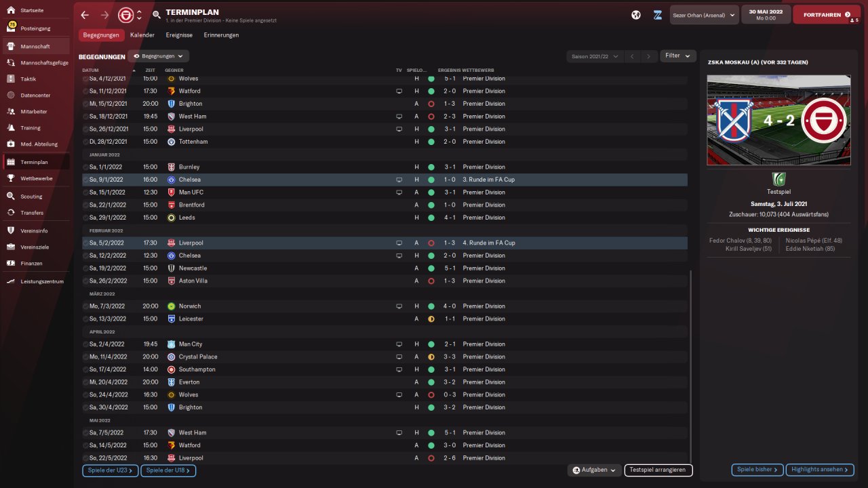
Task: Open Datencenter from the sidebar
Action: pos(11,95)
